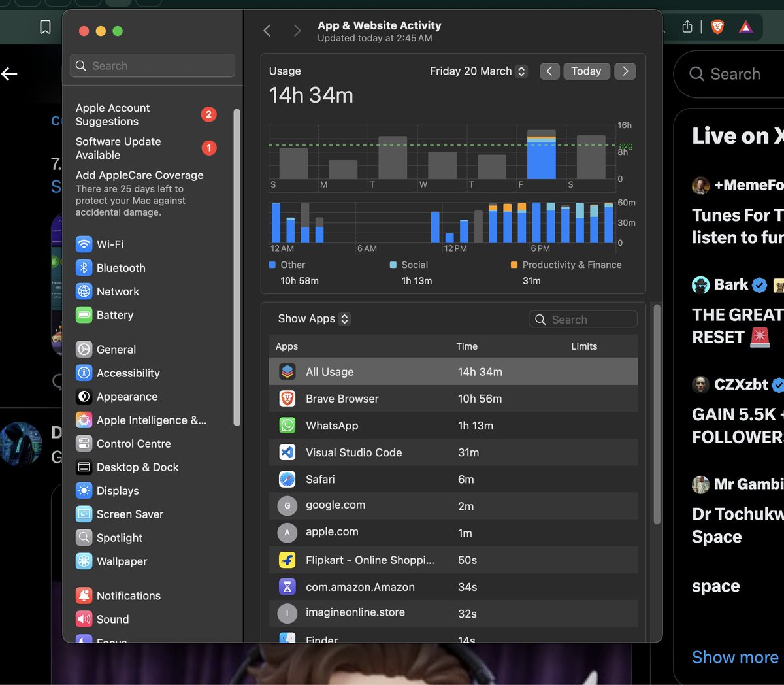Screen dimensions: 784x685
Task: Go to previous day in usage
Action: pyautogui.click(x=549, y=71)
